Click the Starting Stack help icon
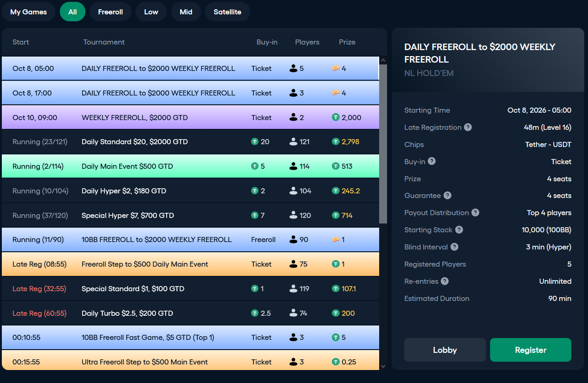This screenshot has width=588, height=383. click(x=459, y=230)
